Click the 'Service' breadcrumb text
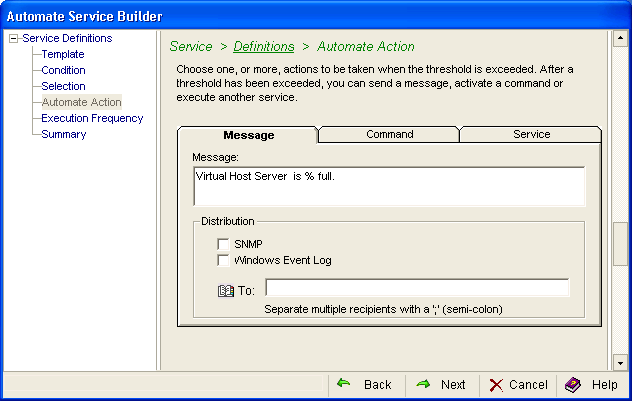The image size is (632, 401). pyautogui.click(x=191, y=46)
